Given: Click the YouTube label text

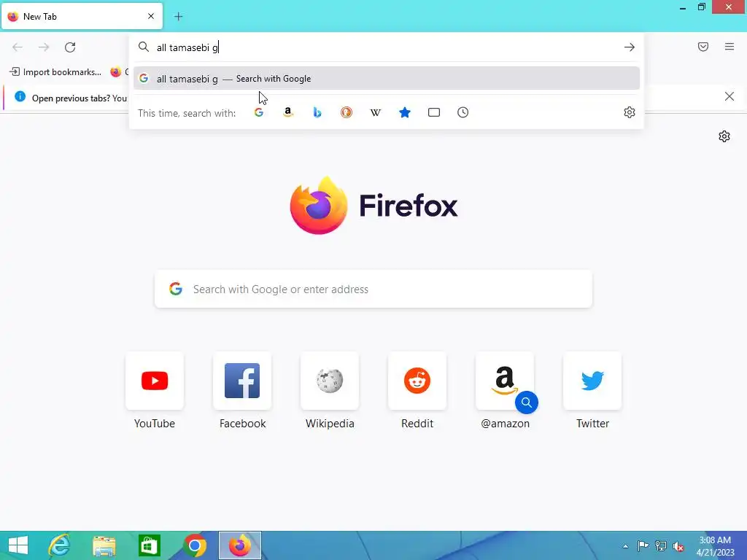Looking at the screenshot, I should pyautogui.click(x=155, y=424).
